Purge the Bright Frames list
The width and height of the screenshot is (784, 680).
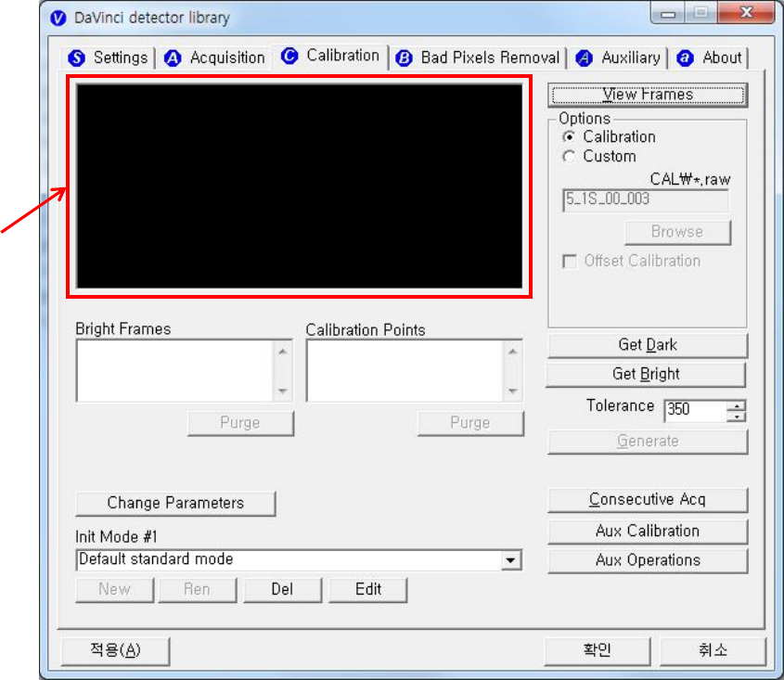pos(240,424)
